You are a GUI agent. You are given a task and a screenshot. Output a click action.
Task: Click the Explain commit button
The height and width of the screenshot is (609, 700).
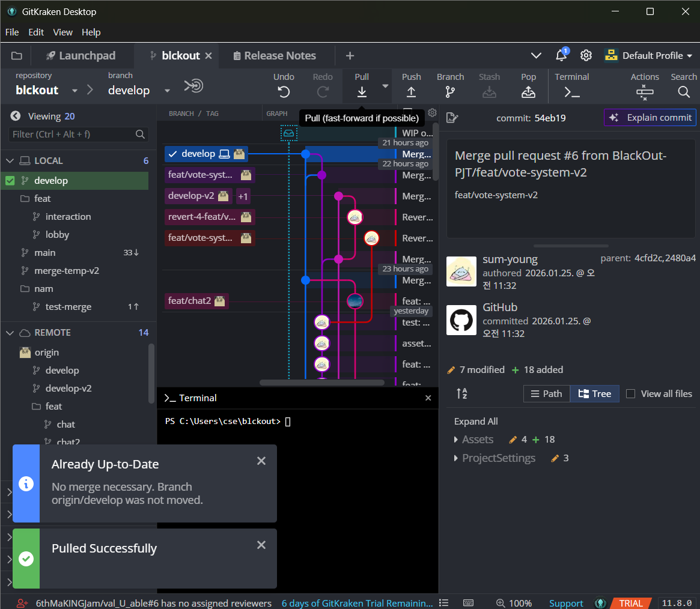coord(650,117)
